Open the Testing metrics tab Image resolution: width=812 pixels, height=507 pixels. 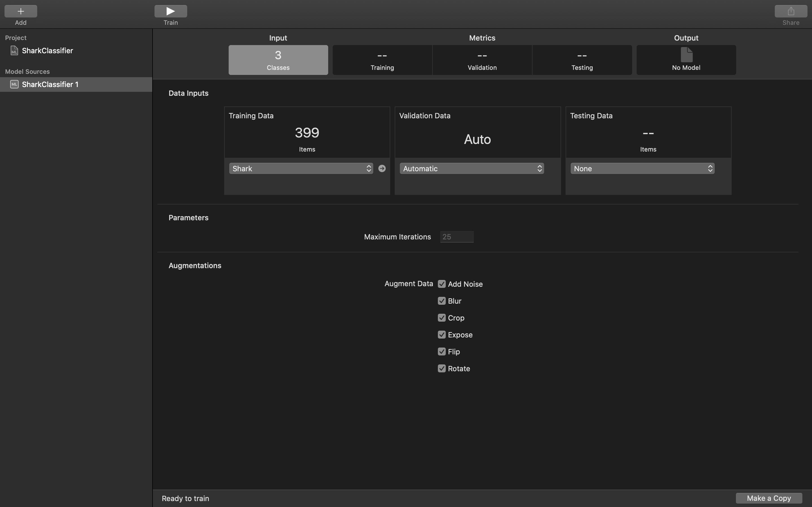(582, 60)
